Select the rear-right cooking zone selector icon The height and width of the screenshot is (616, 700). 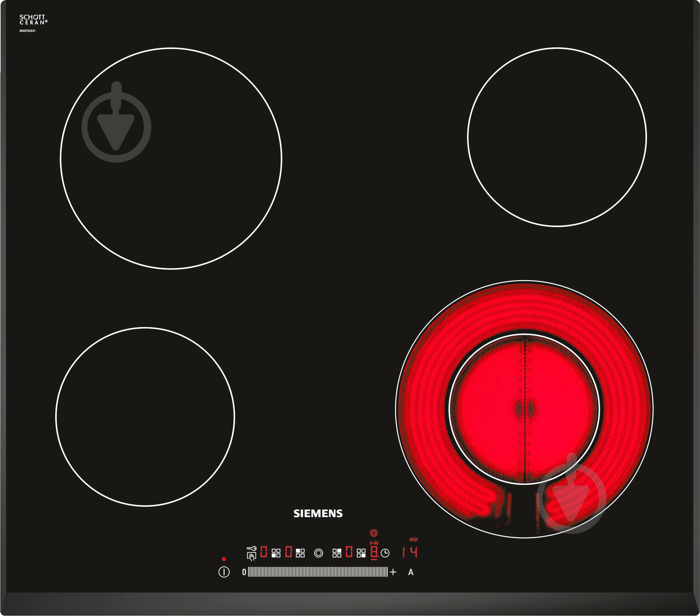coord(337,553)
